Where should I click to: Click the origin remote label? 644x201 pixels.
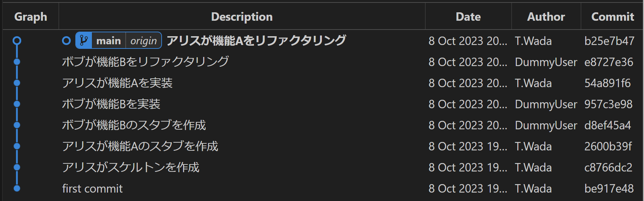click(143, 41)
